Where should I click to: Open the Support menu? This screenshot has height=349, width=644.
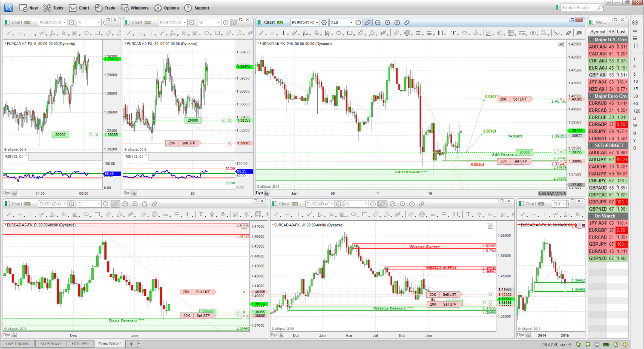pos(197,8)
